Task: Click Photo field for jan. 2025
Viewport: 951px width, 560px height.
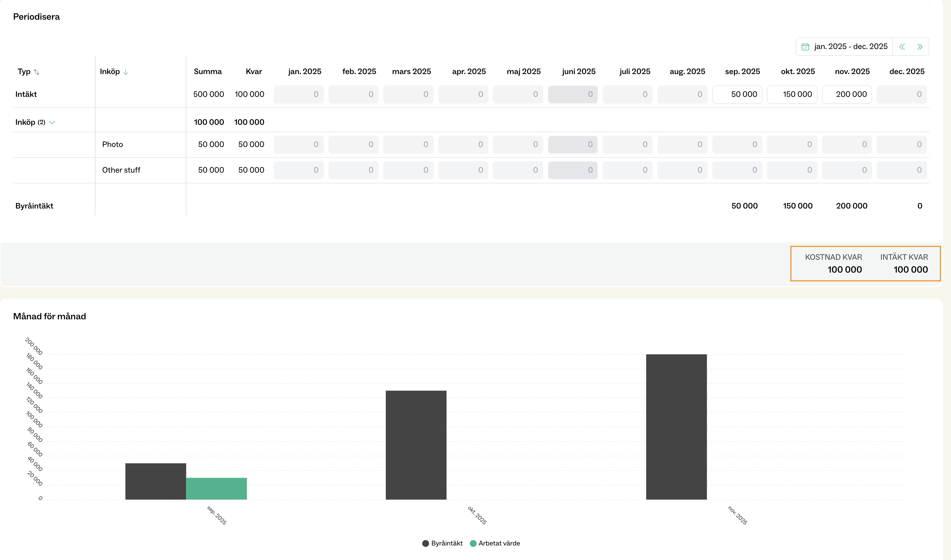Action: pyautogui.click(x=298, y=144)
